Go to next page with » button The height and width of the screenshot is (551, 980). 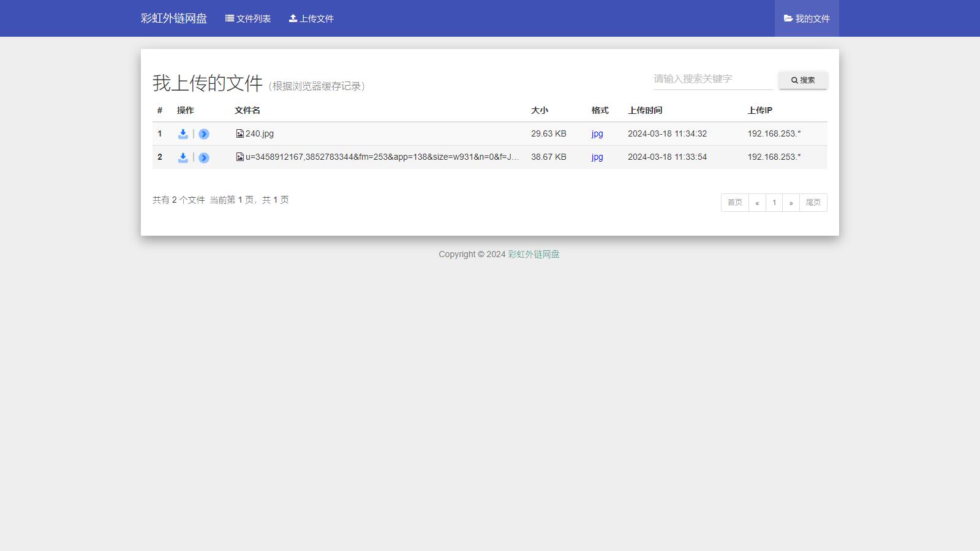click(x=791, y=203)
